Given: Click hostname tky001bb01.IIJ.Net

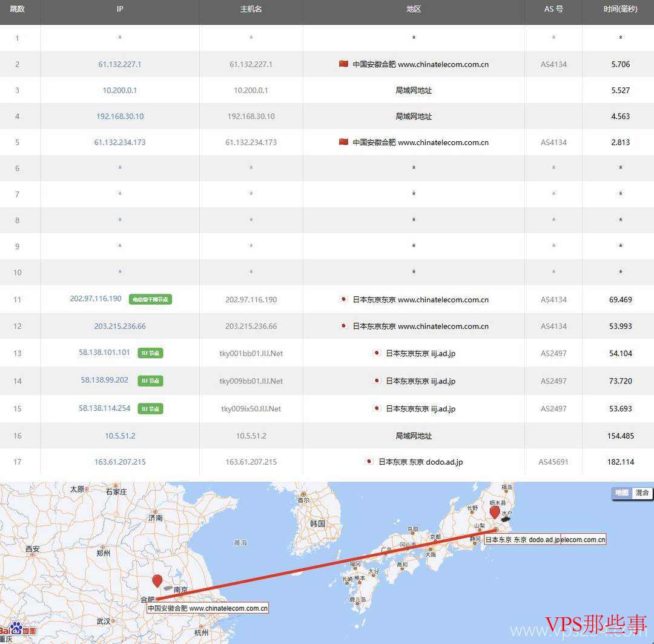Looking at the screenshot, I should coord(251,354).
